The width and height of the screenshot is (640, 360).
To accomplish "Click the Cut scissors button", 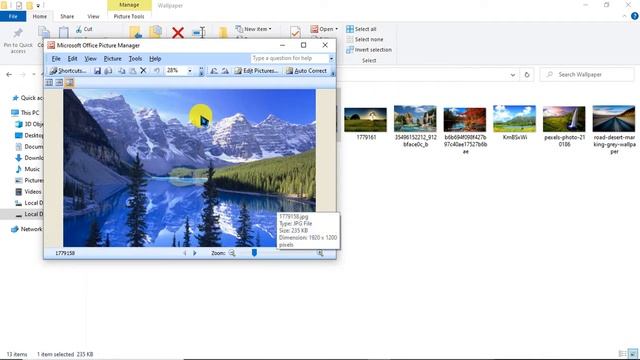I will point(84,29).
